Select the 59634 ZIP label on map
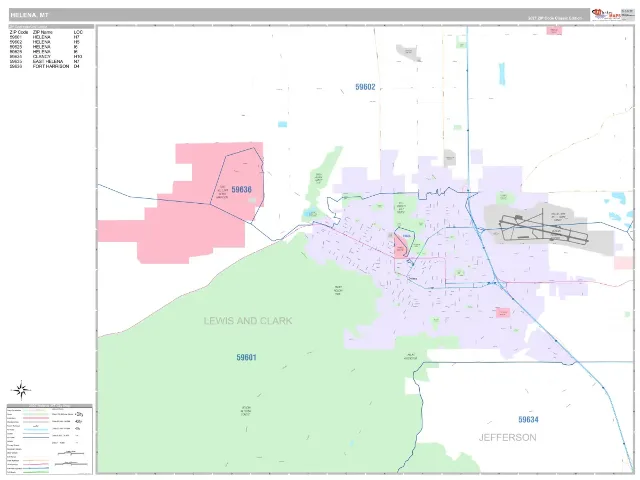This screenshot has height=480, width=640. 528,419
